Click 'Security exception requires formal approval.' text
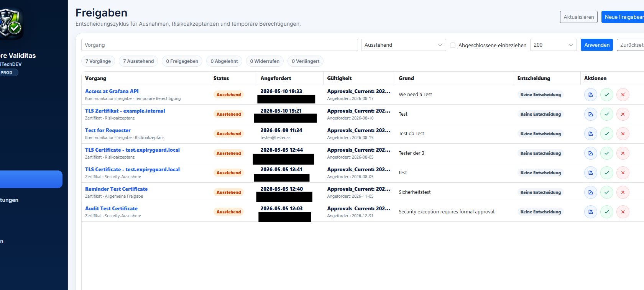 coord(447,211)
